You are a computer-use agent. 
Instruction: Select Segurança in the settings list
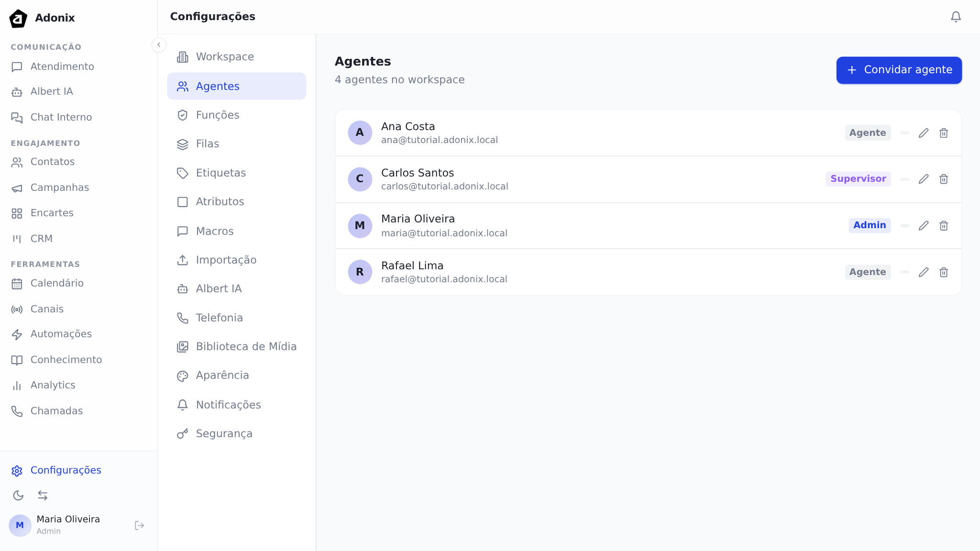click(x=224, y=433)
